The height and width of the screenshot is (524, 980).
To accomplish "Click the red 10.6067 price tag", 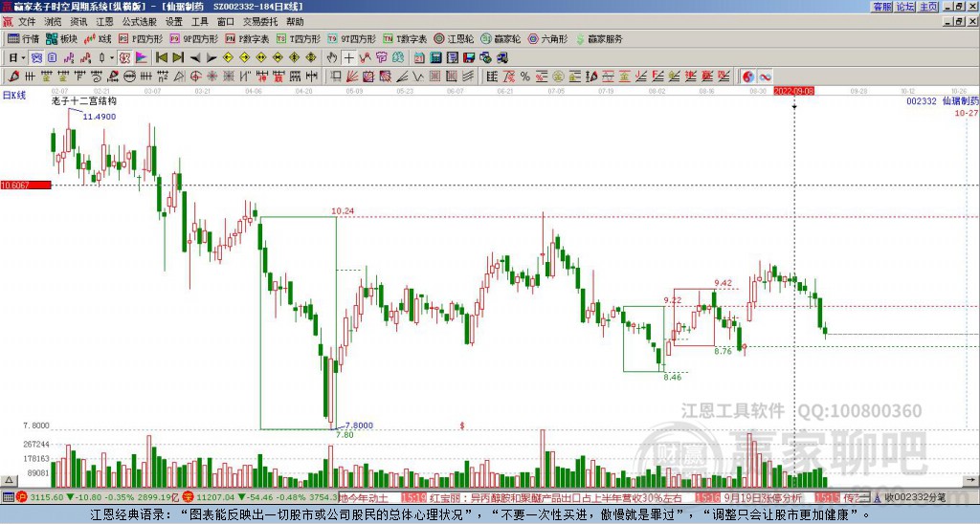I will [x=26, y=185].
